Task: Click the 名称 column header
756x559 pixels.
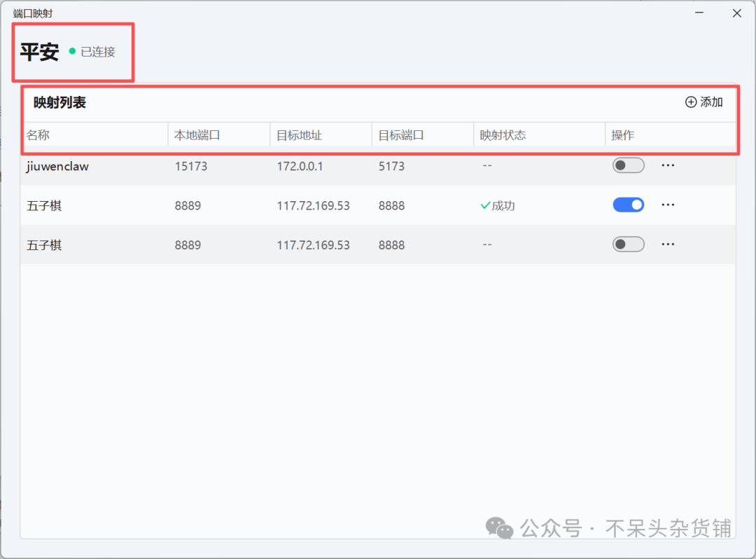Action: click(x=38, y=135)
